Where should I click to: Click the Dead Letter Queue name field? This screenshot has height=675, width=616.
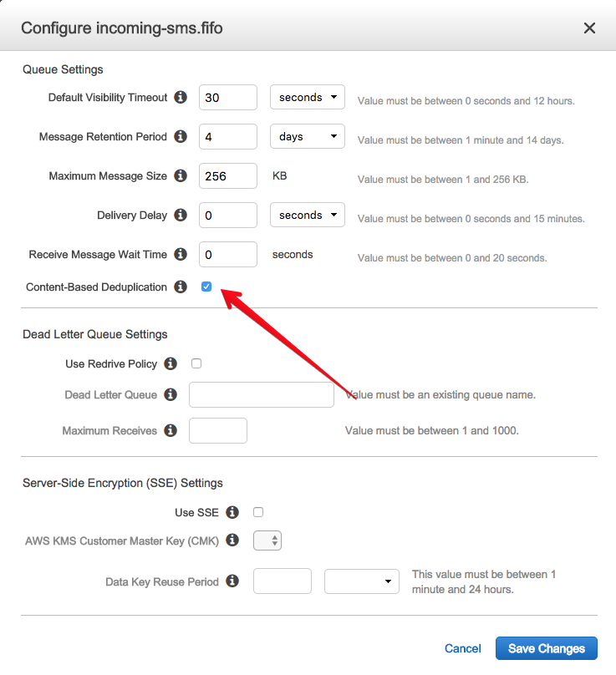(262, 395)
